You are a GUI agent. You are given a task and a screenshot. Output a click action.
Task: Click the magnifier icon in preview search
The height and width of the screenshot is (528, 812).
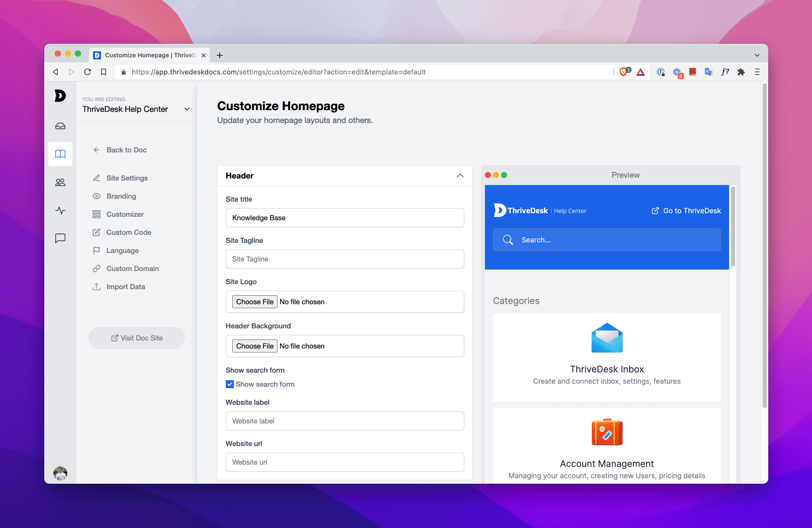[x=508, y=240]
